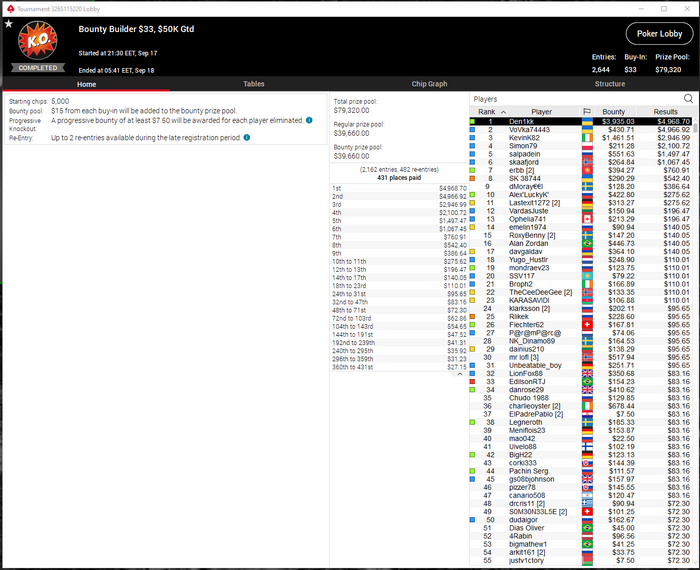The height and width of the screenshot is (570, 700).
Task: Toggle the favorite star for this tournament
Action: coord(8,24)
